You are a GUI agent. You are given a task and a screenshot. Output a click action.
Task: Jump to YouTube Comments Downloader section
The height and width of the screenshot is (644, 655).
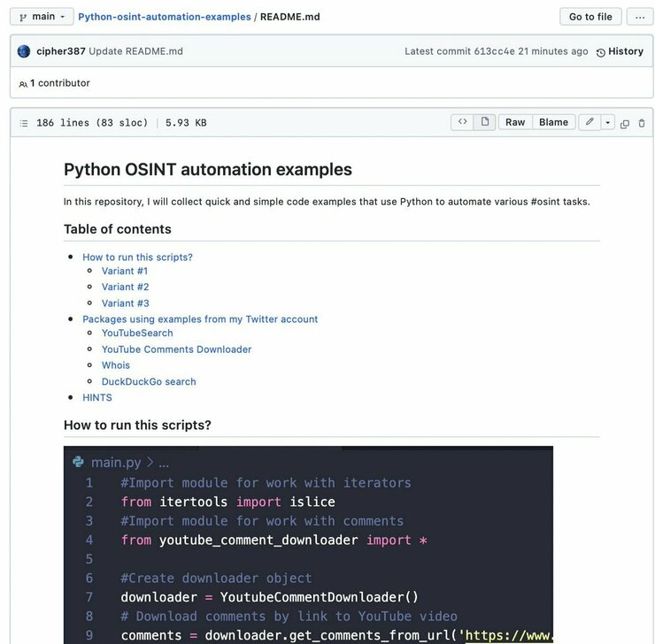point(176,349)
